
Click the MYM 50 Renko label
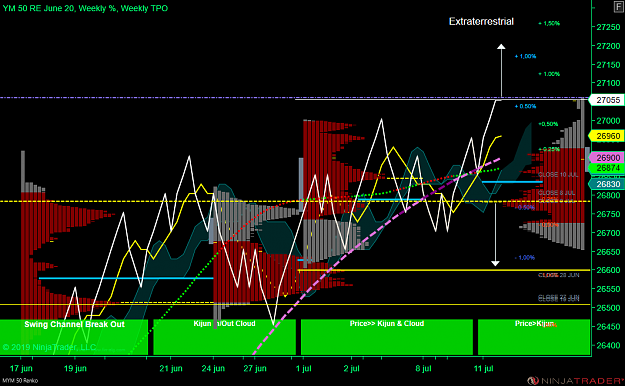point(20,381)
